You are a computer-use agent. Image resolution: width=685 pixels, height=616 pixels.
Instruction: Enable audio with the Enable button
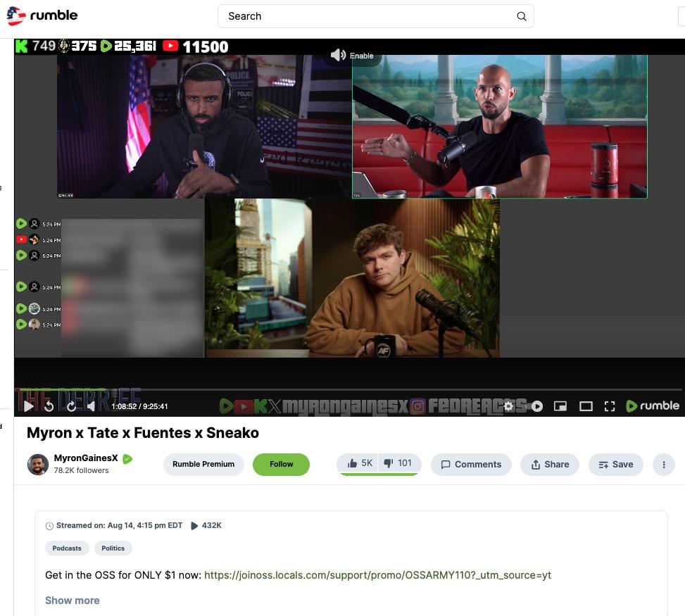pos(351,56)
